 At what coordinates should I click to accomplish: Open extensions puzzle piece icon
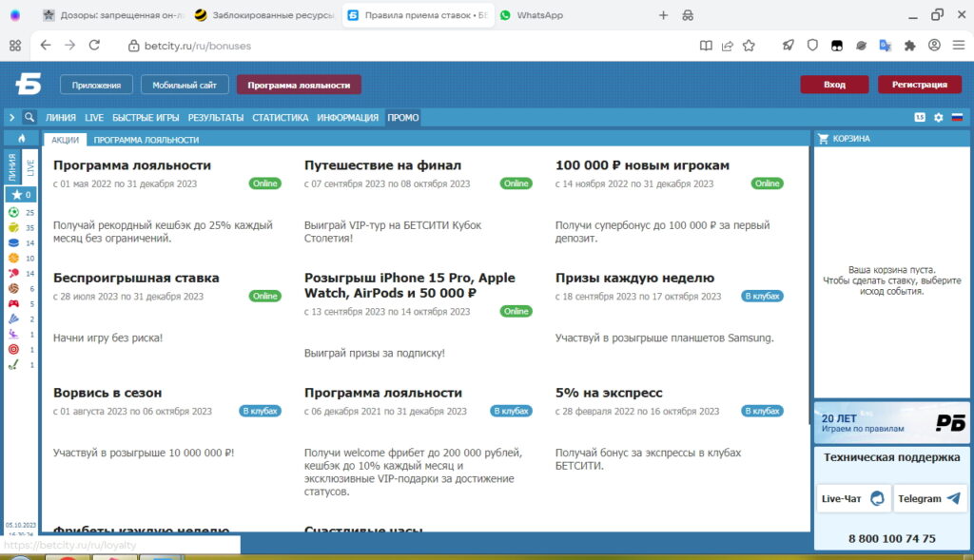coord(910,46)
